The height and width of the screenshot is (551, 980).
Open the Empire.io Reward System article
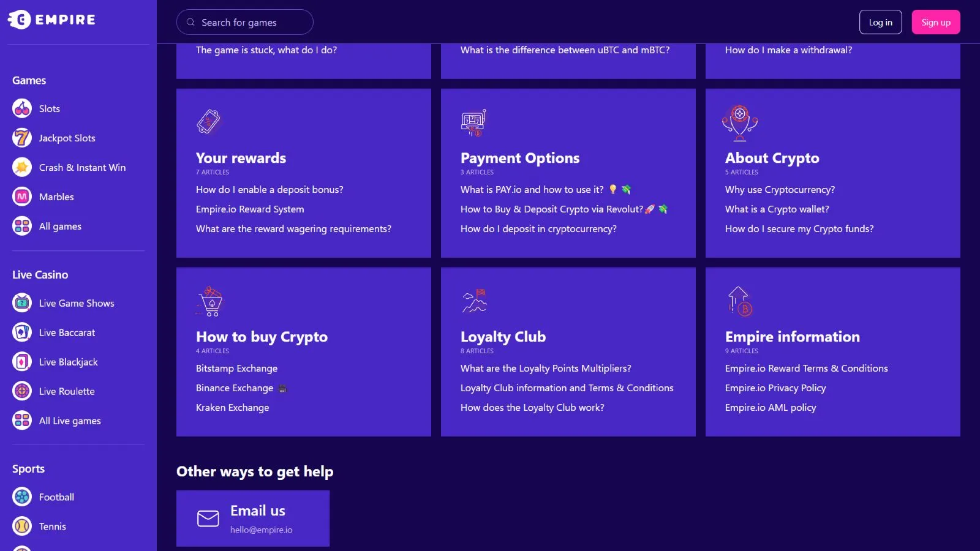coord(250,209)
